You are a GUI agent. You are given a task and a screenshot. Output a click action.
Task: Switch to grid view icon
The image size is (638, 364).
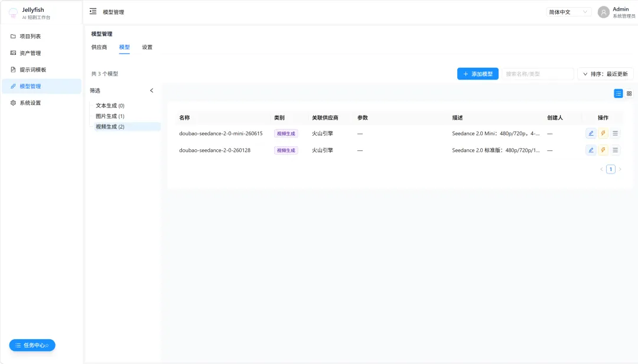pos(629,93)
